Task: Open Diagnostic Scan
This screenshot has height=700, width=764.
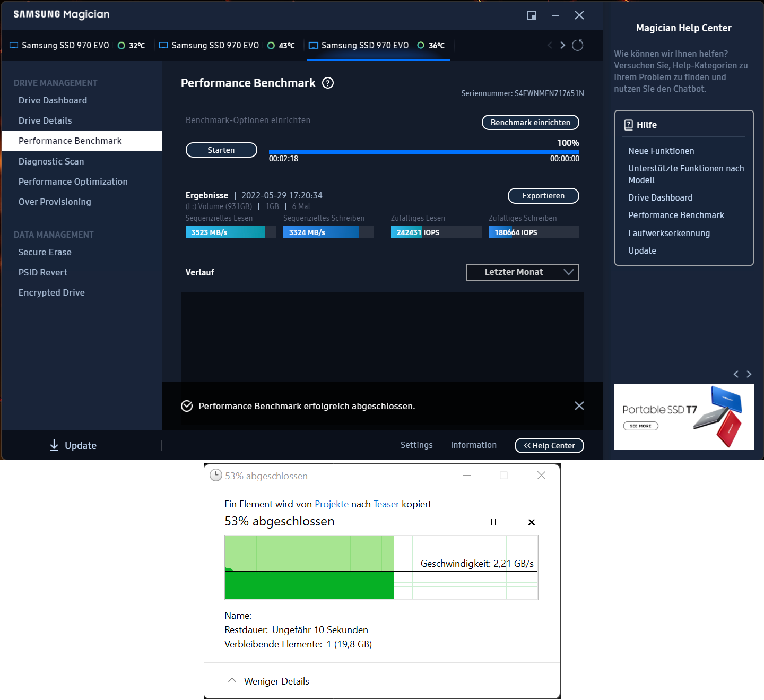Action: 51,161
